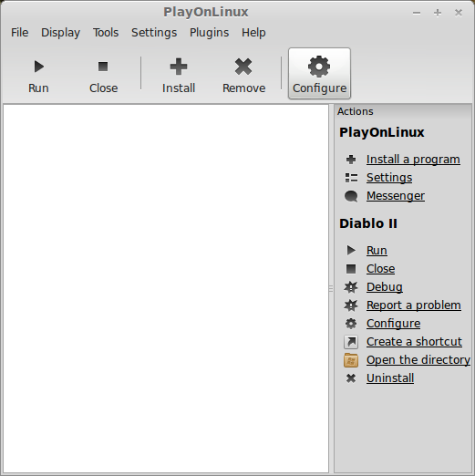Click play icon beside Diablo II Run
475x476 pixels.
tap(351, 251)
